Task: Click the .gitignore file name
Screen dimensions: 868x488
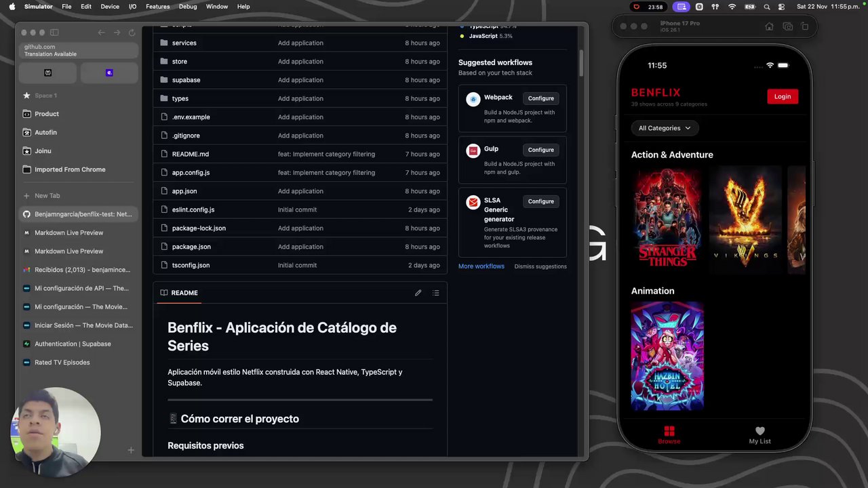Action: [x=186, y=136]
